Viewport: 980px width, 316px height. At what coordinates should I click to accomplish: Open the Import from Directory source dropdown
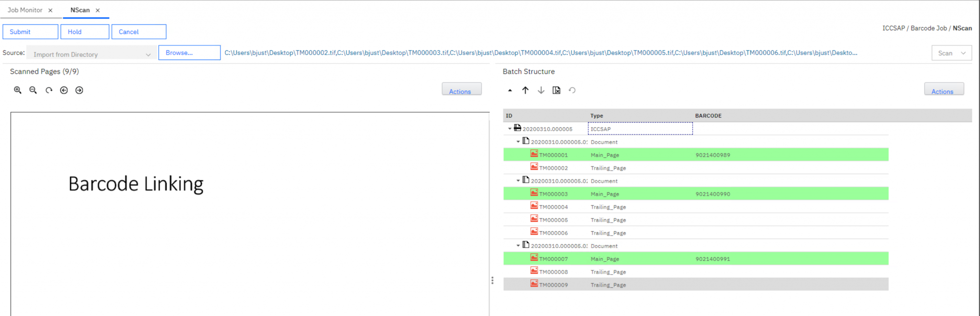click(x=91, y=54)
